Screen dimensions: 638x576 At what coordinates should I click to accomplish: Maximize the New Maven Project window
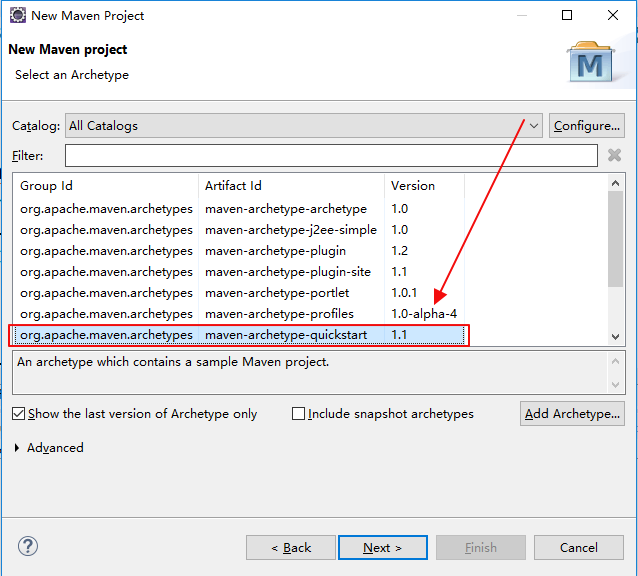click(567, 15)
